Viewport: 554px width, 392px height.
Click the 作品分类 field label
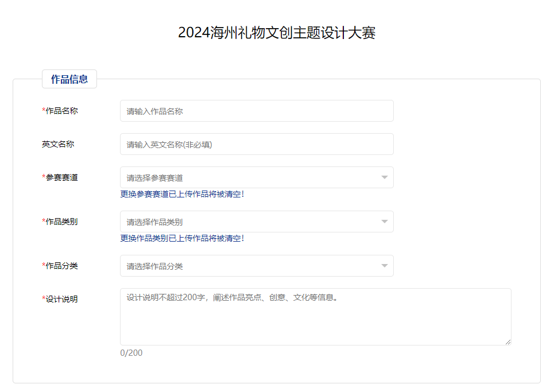(x=61, y=266)
